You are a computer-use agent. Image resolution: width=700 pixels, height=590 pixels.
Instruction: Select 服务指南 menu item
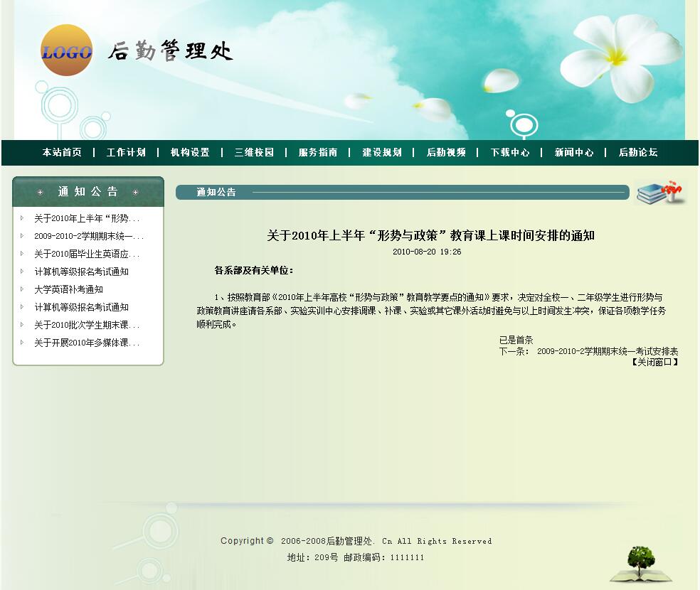[x=318, y=153]
